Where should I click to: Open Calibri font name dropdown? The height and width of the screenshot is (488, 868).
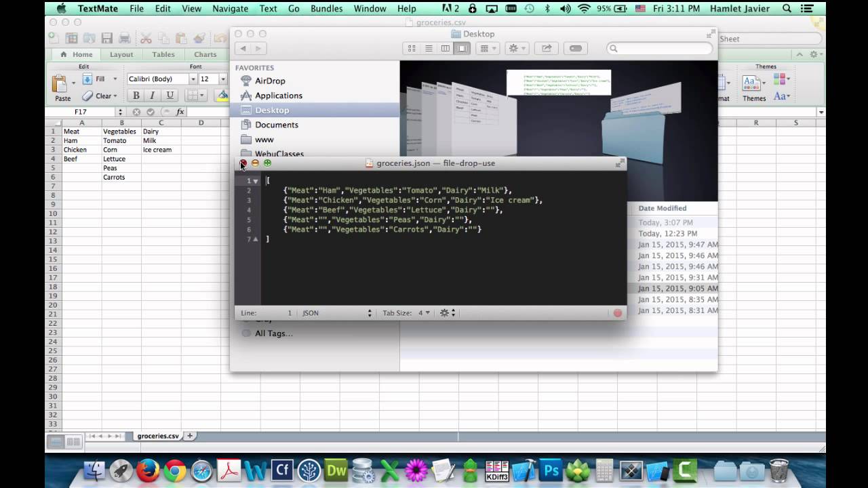point(192,79)
